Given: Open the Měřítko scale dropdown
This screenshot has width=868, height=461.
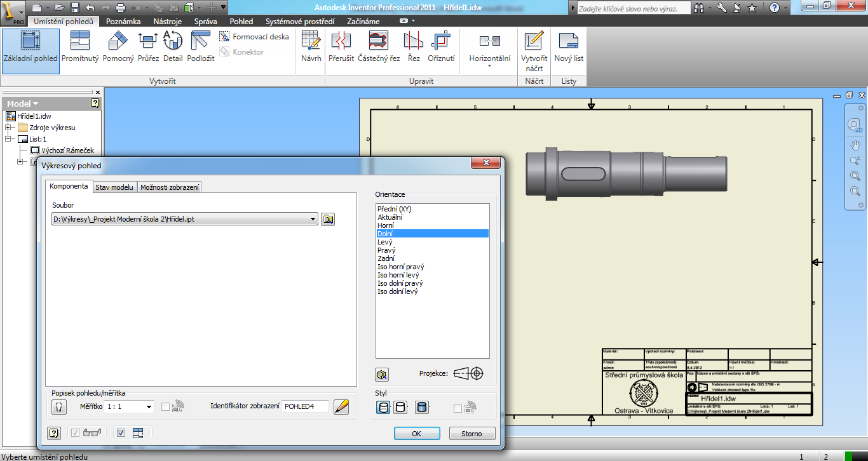Looking at the screenshot, I should coord(149,407).
